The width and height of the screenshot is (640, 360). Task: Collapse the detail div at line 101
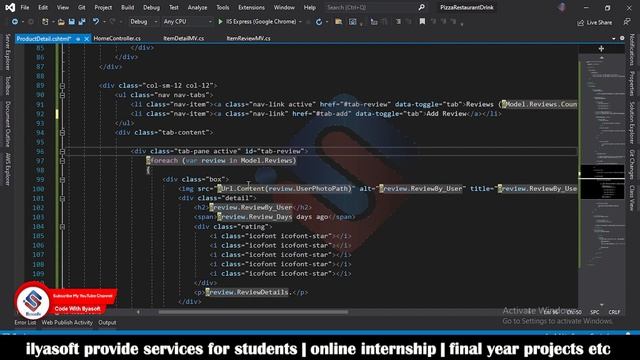coord(62,198)
